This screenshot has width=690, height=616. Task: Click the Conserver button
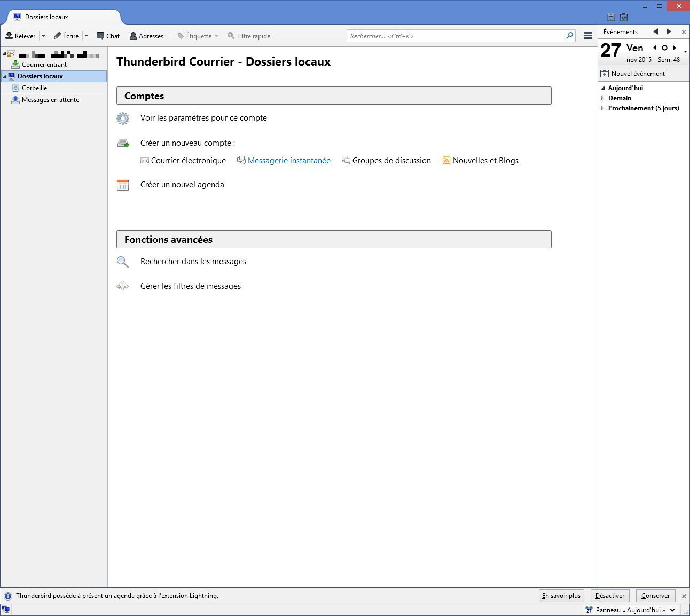(x=655, y=596)
